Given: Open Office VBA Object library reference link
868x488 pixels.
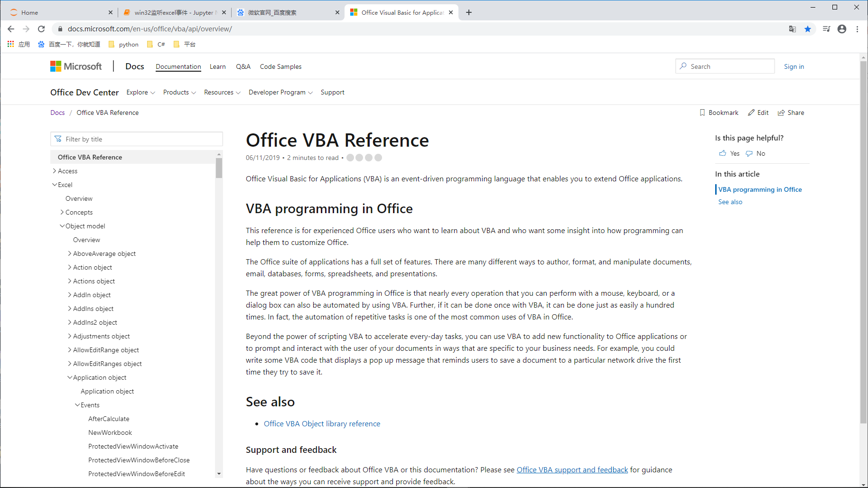Looking at the screenshot, I should coord(322,424).
